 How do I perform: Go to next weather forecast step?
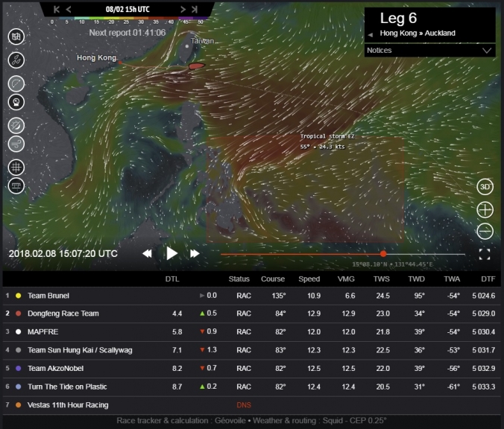pos(183,10)
